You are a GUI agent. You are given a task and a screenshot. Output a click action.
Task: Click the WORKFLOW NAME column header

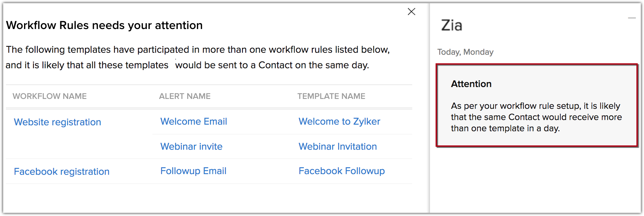(50, 96)
